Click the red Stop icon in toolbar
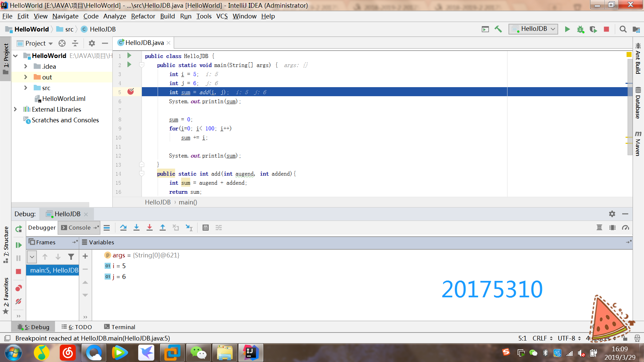The image size is (644, 362). [x=606, y=29]
